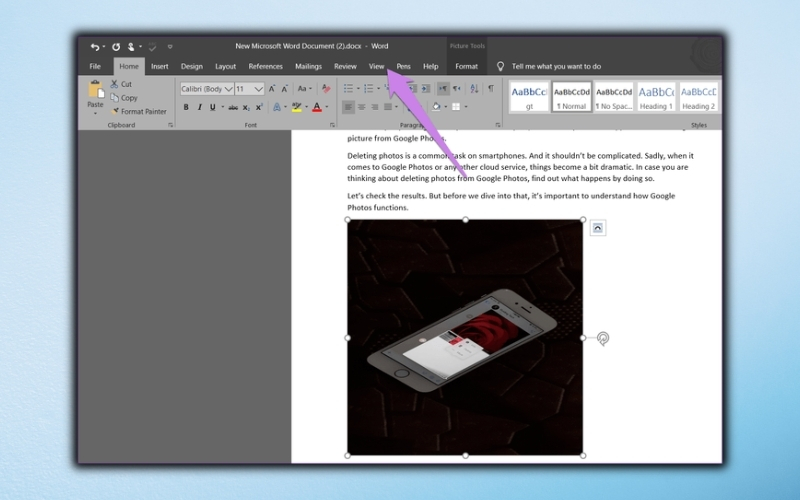Click the Cut scissors icon
This screenshot has height=500, width=800.
click(114, 84)
